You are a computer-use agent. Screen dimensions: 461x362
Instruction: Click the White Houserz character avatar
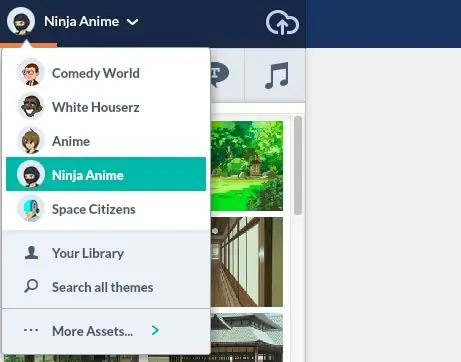point(31,107)
